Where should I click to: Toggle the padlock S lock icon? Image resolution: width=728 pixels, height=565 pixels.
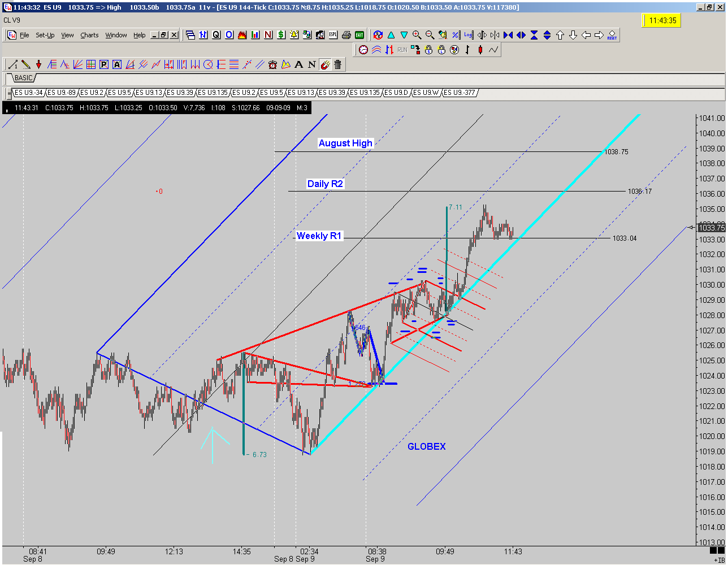pyautogui.click(x=428, y=50)
